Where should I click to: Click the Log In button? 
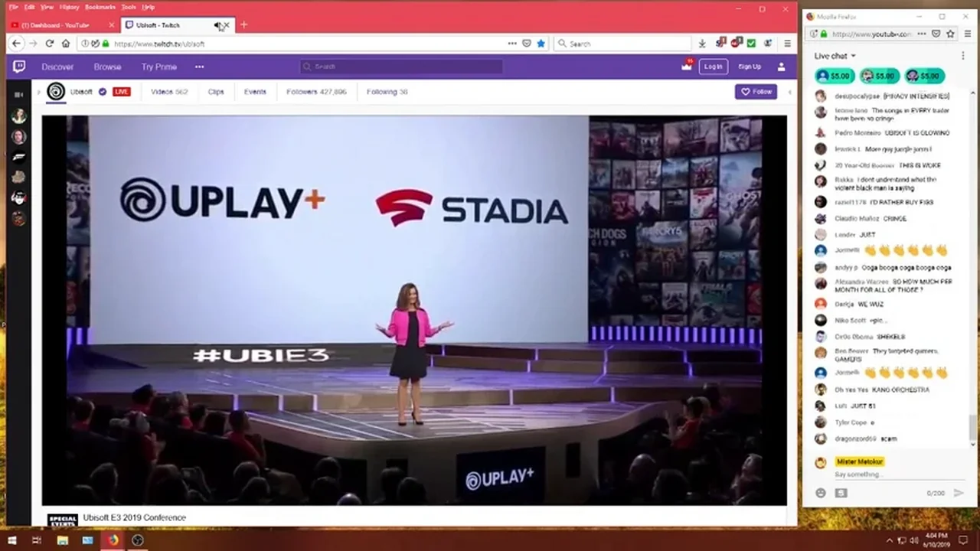coord(713,67)
